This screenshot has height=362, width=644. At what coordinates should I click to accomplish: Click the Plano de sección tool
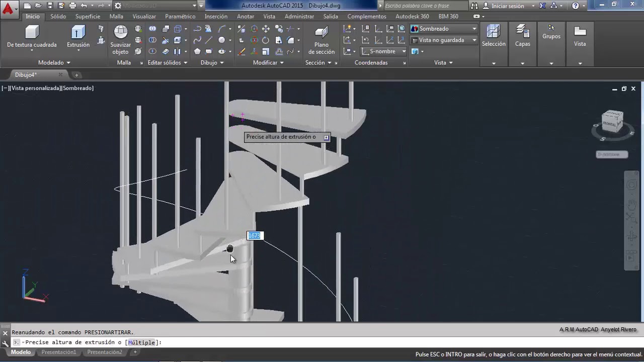coord(321,40)
